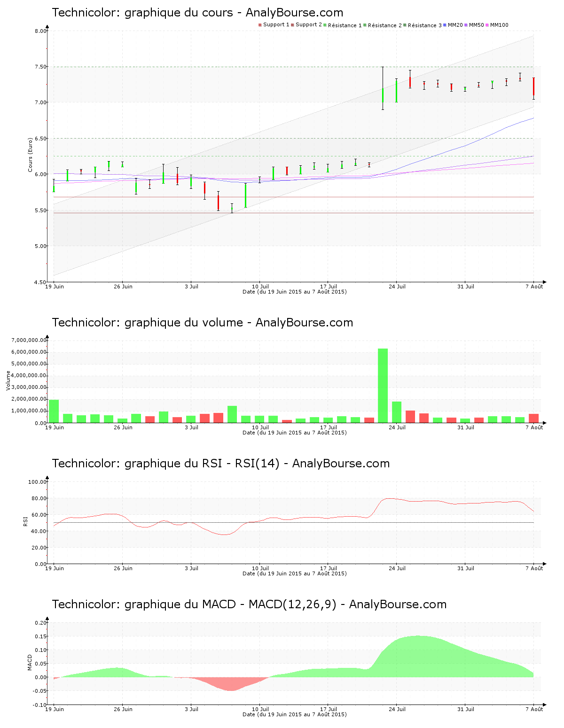
Task: Select the Support 2 legend label
Action: pyautogui.click(x=309, y=25)
